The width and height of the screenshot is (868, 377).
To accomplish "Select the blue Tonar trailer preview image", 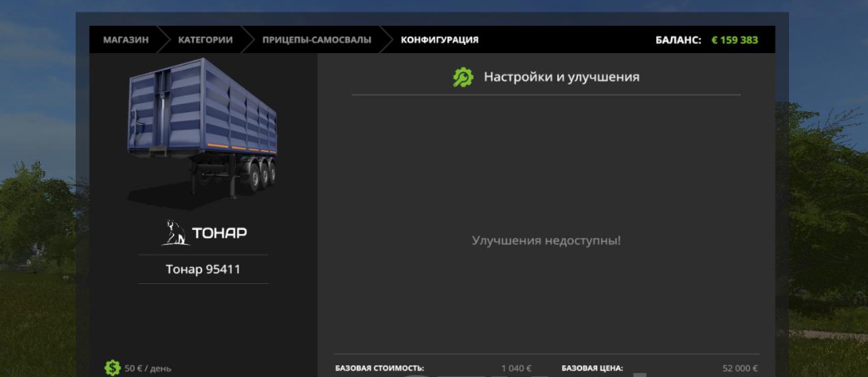I will click(x=203, y=131).
